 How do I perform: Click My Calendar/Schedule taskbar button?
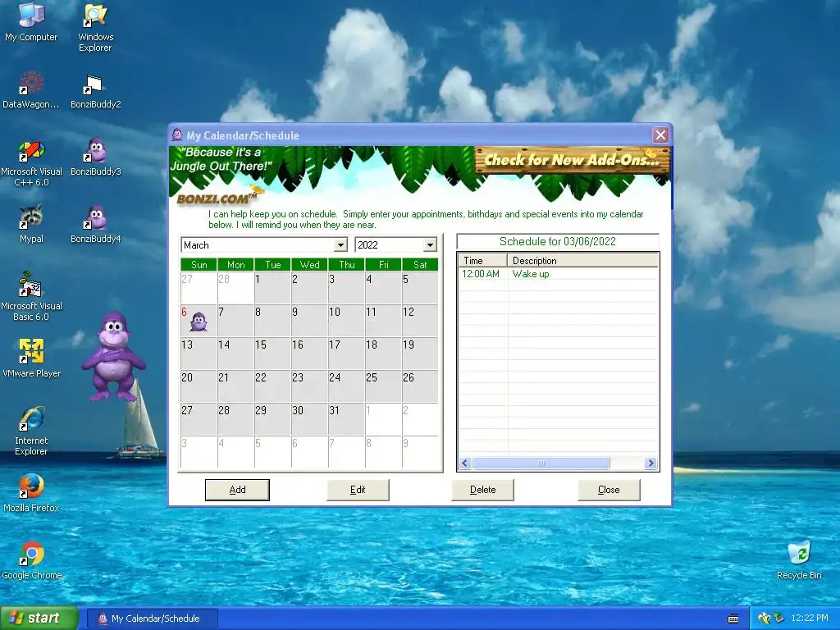pyautogui.click(x=152, y=619)
